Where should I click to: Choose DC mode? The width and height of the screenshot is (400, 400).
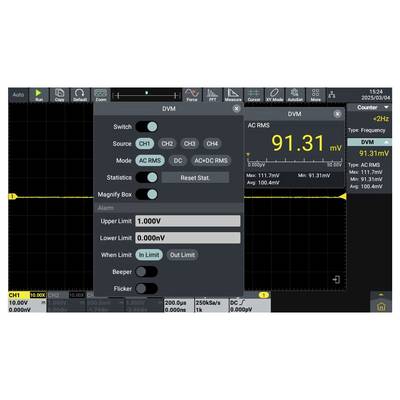pyautogui.click(x=178, y=161)
